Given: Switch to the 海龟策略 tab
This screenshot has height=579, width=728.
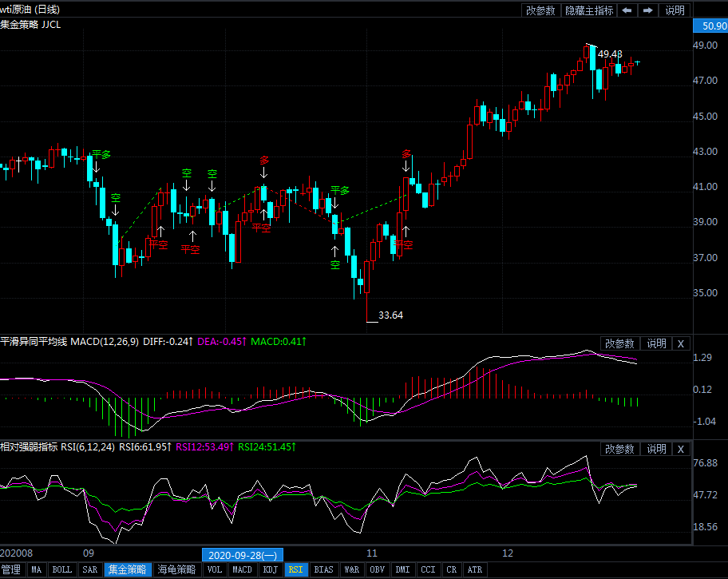Looking at the screenshot, I should click(x=176, y=570).
